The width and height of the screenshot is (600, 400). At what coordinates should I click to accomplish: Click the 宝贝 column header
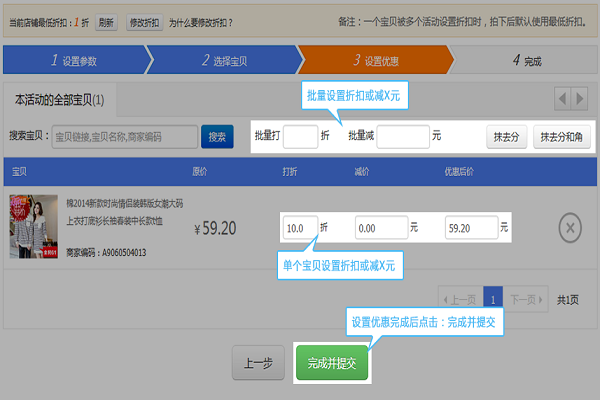tap(19, 172)
